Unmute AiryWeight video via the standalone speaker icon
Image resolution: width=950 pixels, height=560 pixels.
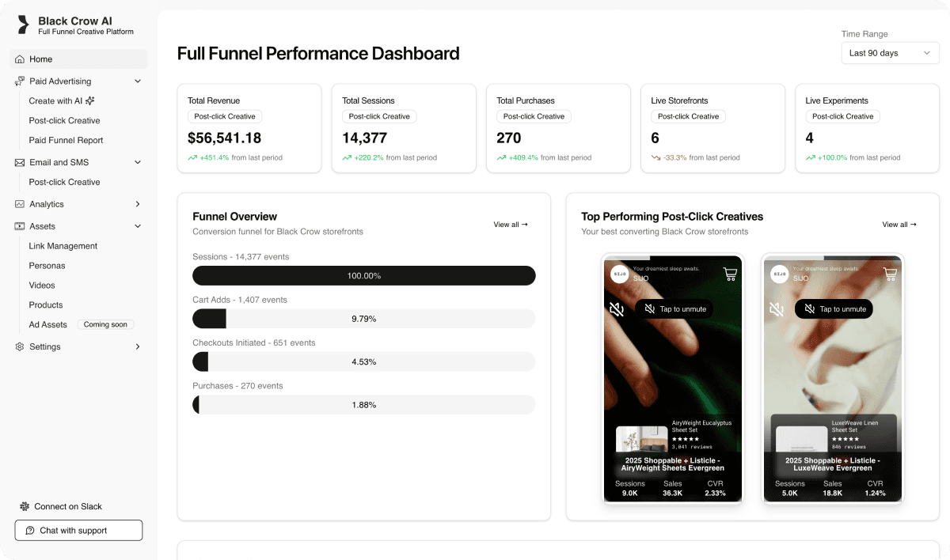pos(617,309)
